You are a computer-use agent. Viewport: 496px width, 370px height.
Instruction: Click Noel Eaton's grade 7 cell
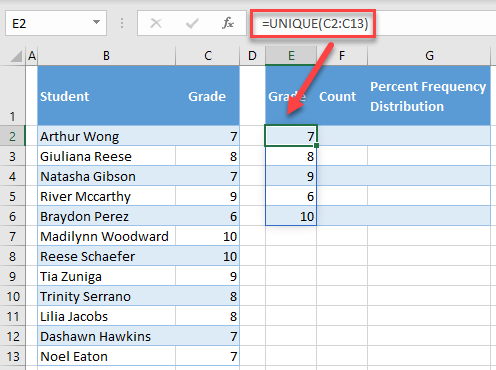click(208, 356)
